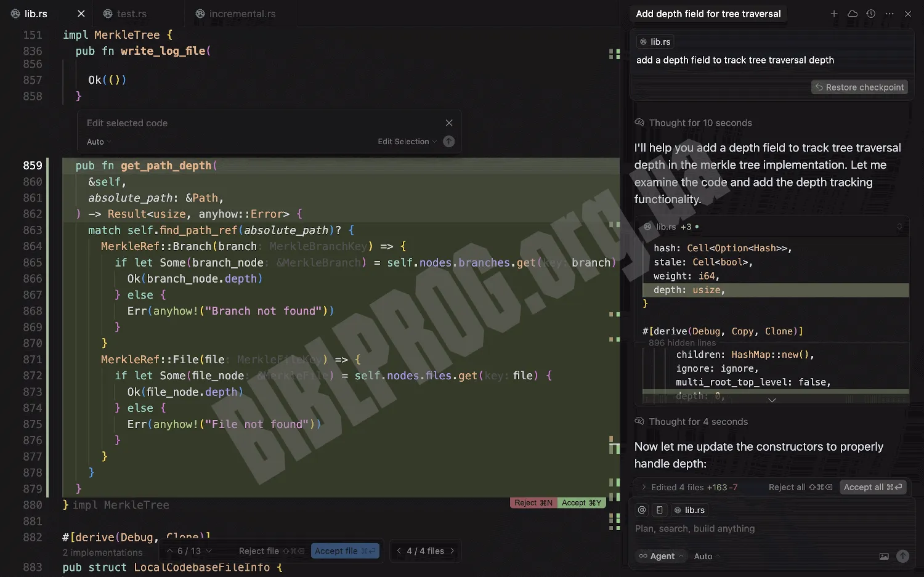
Task: Start a new chat with the plus icon
Action: point(834,14)
